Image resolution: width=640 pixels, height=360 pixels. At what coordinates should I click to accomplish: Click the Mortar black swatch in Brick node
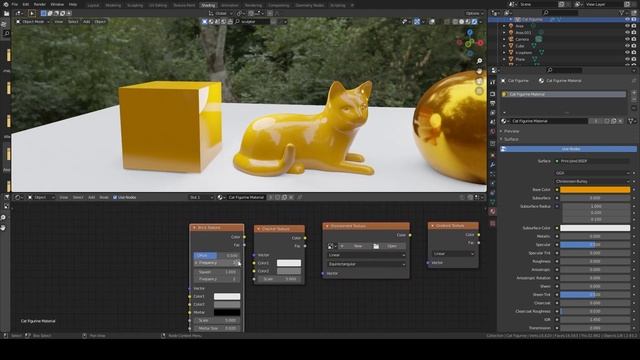[227, 312]
